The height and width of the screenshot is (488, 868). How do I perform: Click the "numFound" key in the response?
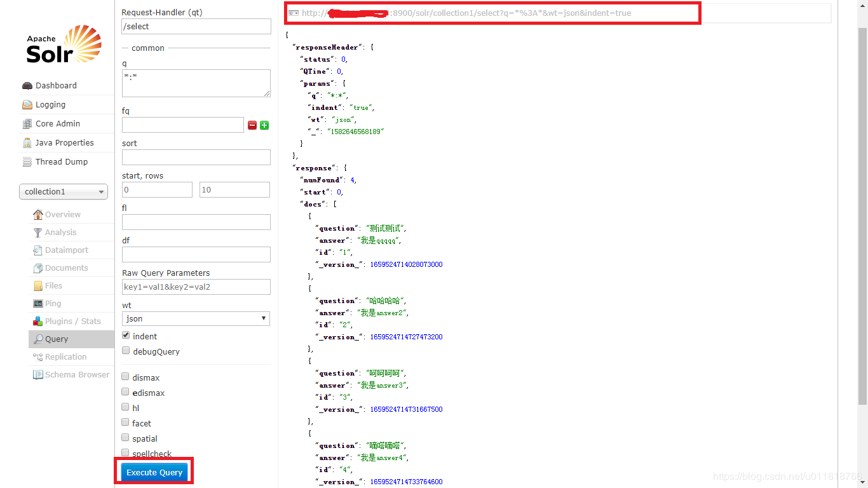click(x=322, y=180)
